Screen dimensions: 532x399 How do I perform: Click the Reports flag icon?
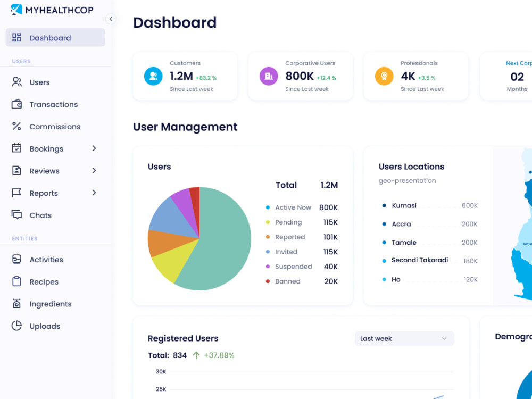click(x=16, y=193)
